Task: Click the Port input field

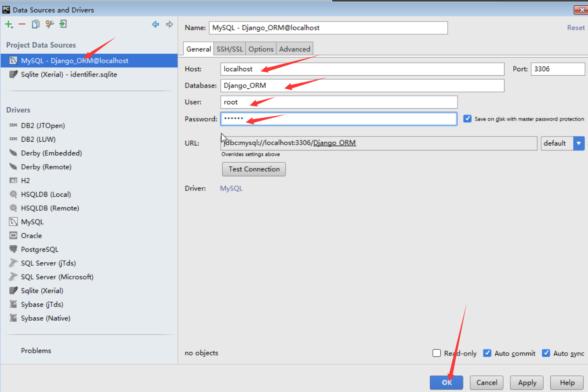Action: click(x=558, y=69)
